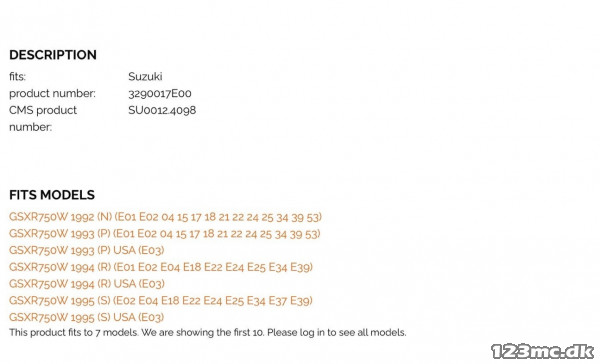Open GSXR750W 1994 (R) E01 E02 E04 link

click(161, 267)
